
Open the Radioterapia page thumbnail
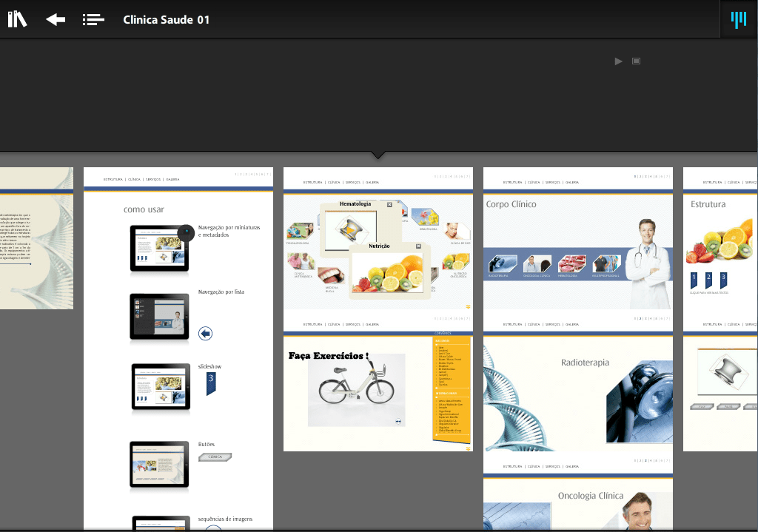(578, 380)
